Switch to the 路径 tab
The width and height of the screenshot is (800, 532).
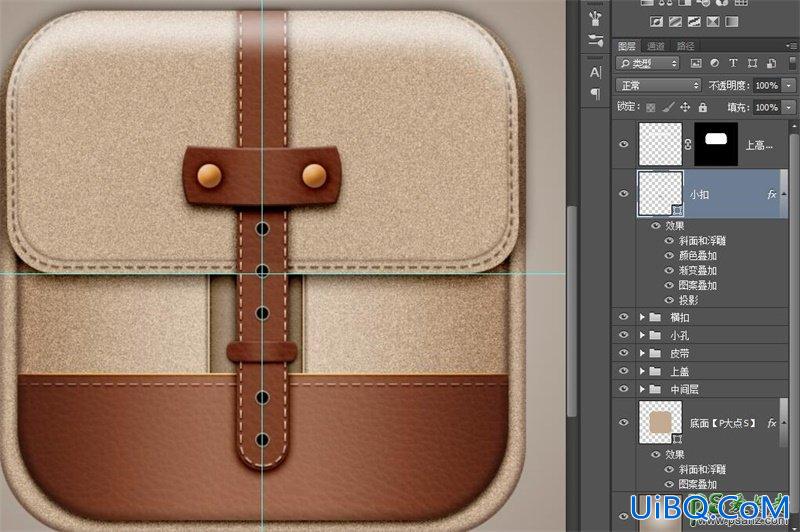pos(685,46)
